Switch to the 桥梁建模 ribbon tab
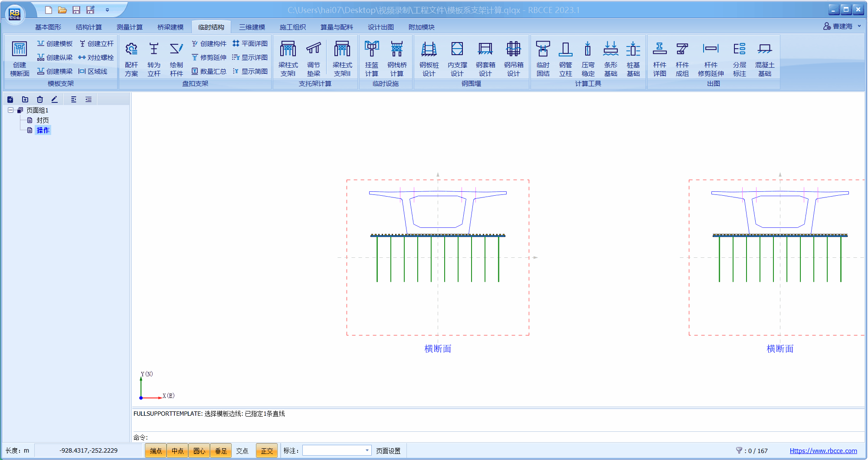The width and height of the screenshot is (868, 460). click(170, 27)
